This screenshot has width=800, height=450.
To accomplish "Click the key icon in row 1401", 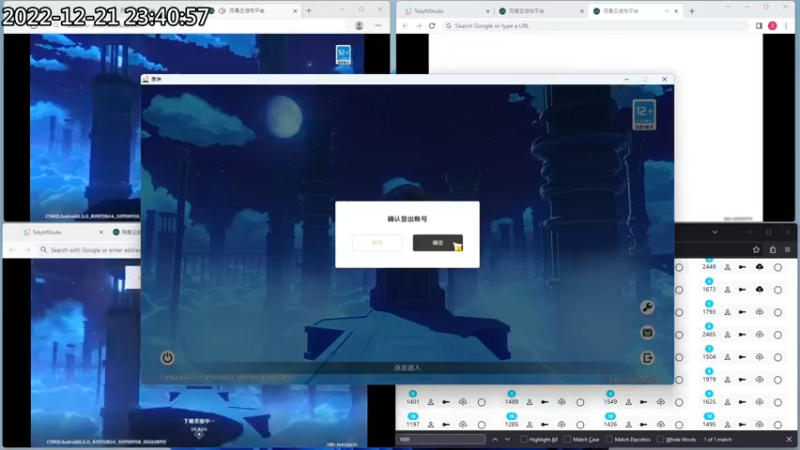I will pos(446,402).
